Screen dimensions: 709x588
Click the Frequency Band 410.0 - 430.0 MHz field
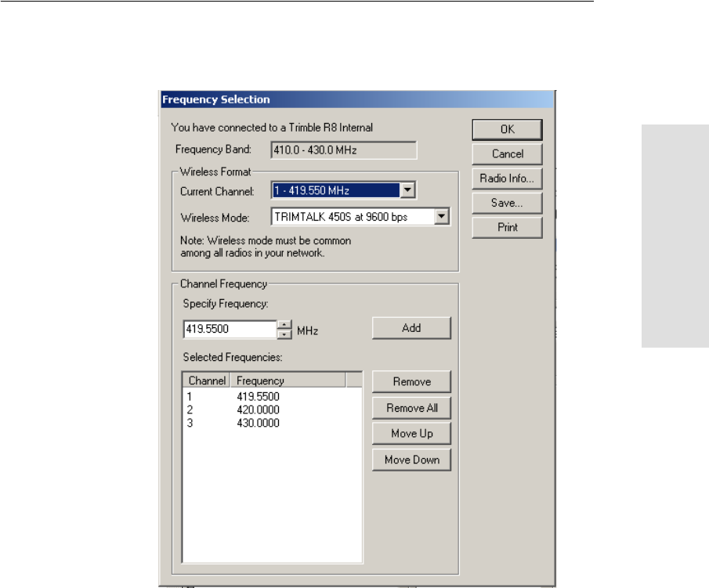click(x=344, y=150)
